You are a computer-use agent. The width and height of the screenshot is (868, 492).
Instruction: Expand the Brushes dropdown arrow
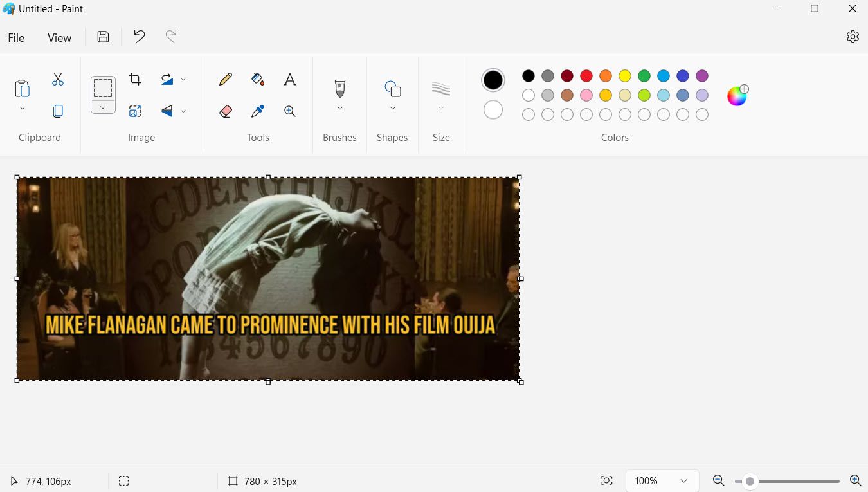[340, 108]
